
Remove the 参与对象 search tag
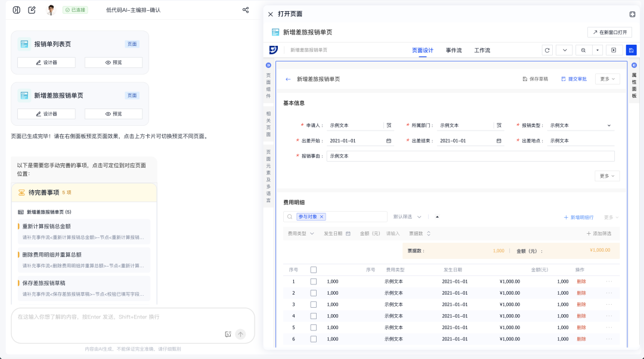[x=321, y=216]
